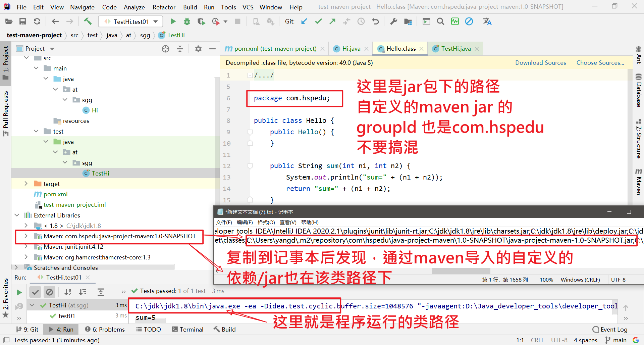This screenshot has height=345, width=644.
Task: Open the Terminal tool window
Action: [187, 329]
